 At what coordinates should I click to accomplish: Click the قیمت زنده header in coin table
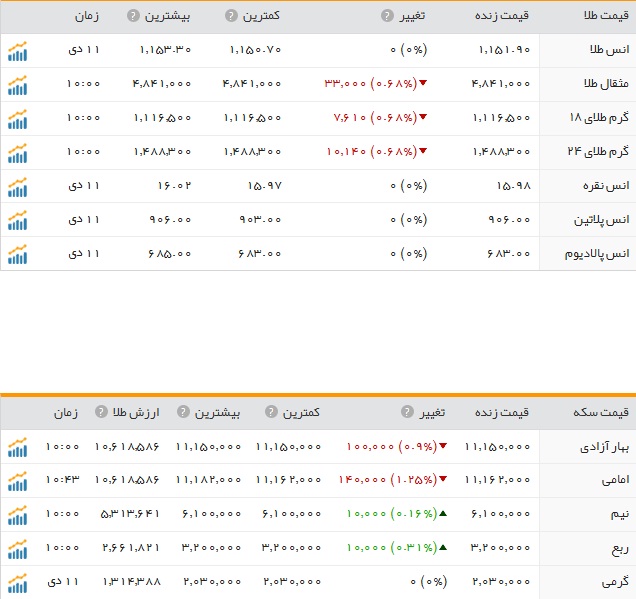(502, 412)
